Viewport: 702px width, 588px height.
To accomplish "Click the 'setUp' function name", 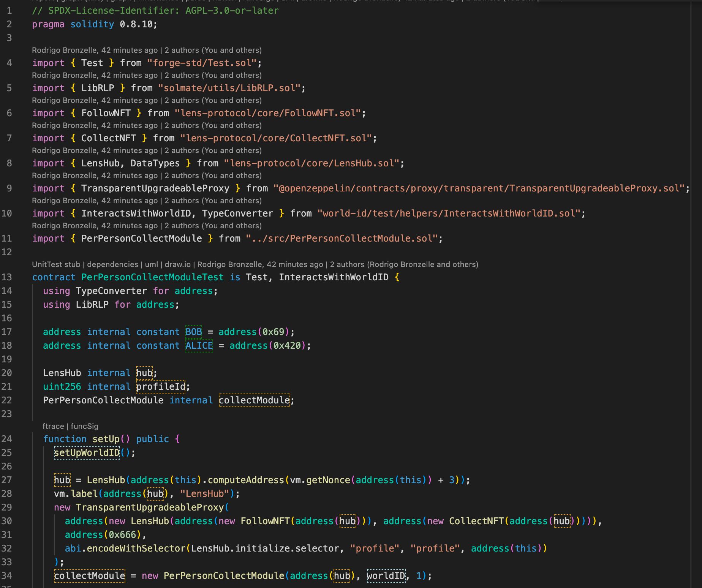I will click(x=106, y=439).
